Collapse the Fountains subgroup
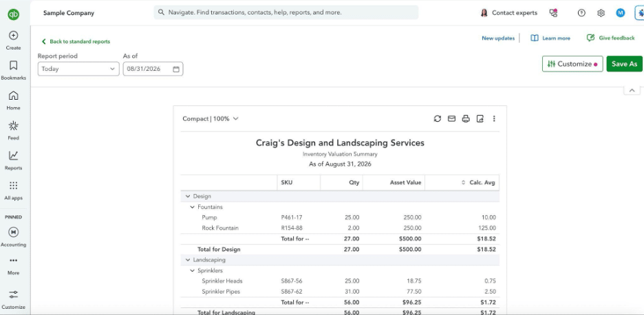This screenshot has width=644, height=315. (192, 207)
